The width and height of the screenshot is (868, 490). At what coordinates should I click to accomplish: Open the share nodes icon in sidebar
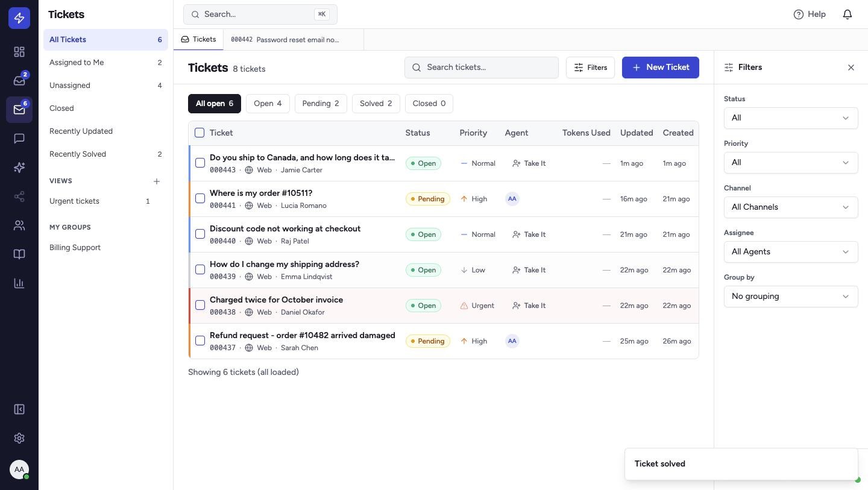pos(19,196)
